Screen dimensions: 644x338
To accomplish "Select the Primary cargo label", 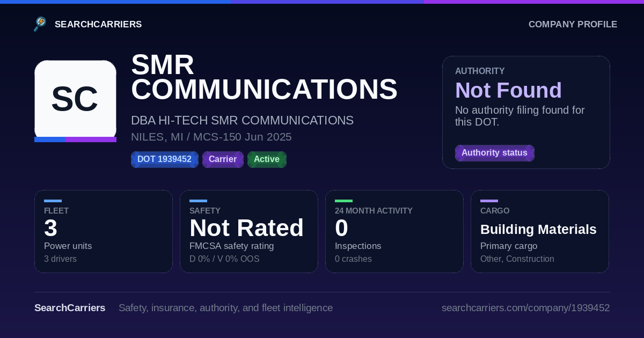I will coord(509,246).
